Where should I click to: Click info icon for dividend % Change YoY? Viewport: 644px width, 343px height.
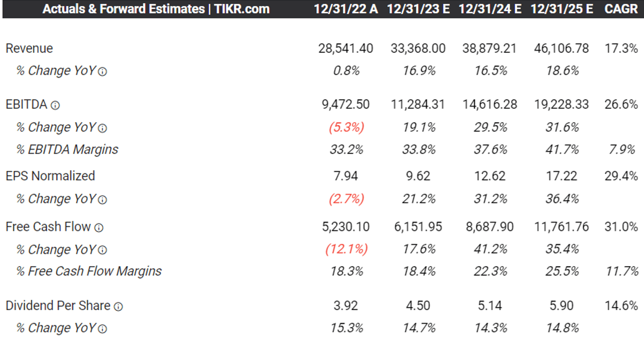tap(103, 329)
